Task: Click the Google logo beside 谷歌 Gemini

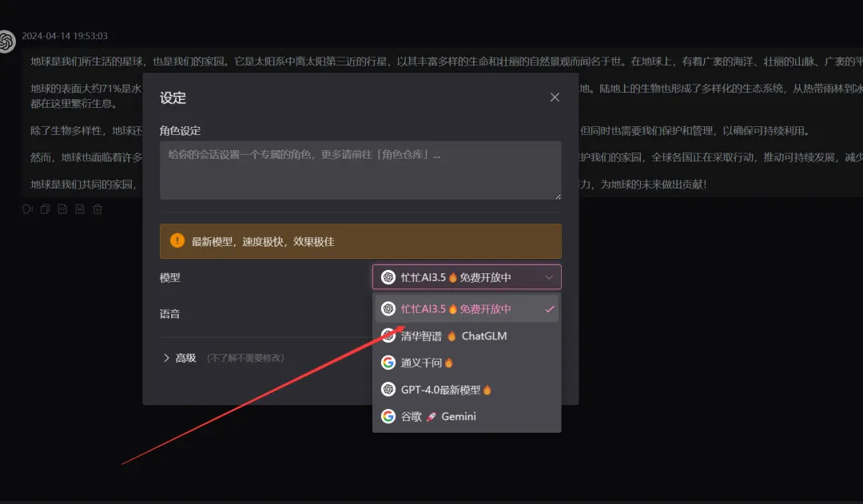Action: 388,416
